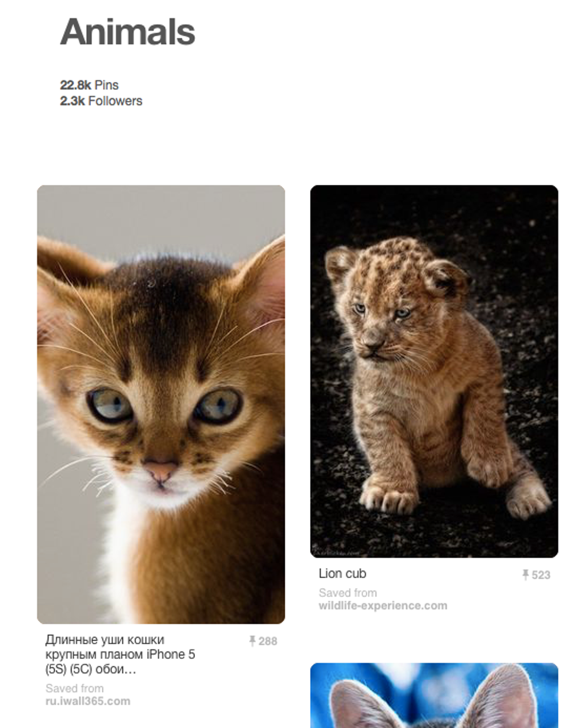579x728 pixels.
Task: Open the Lion cub photo
Action: tap(434, 371)
